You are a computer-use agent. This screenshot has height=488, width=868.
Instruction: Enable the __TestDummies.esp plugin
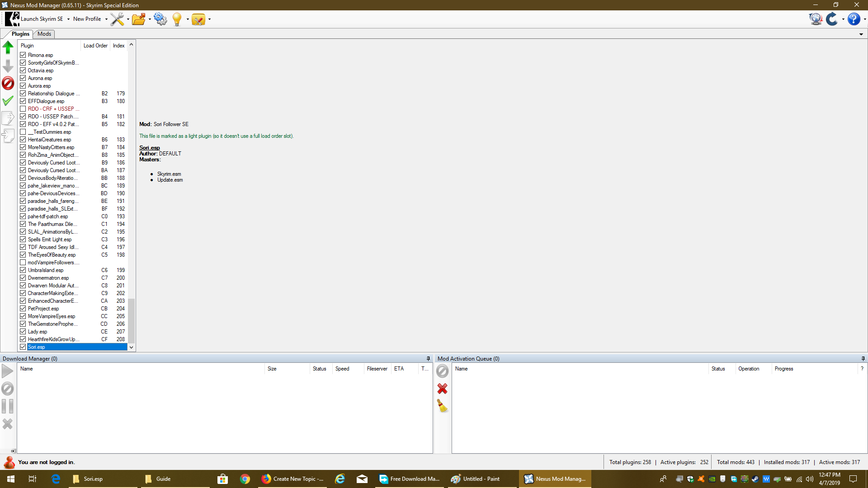click(23, 132)
